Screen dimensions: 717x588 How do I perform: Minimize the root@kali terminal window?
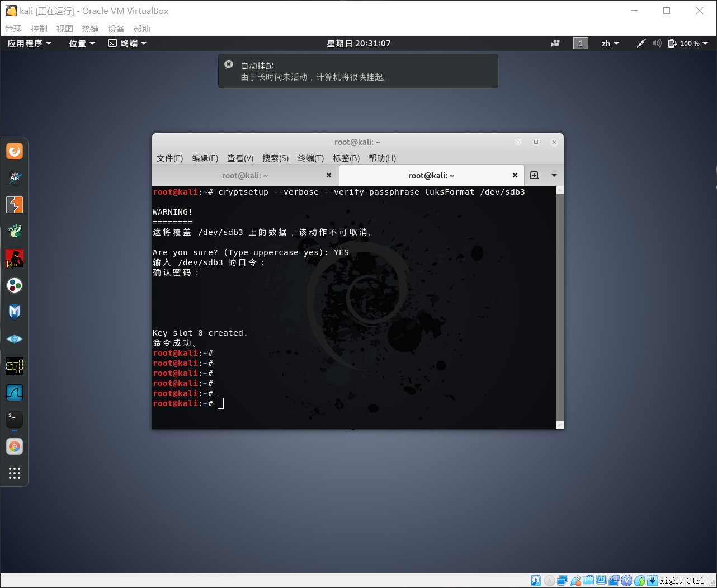click(x=518, y=142)
